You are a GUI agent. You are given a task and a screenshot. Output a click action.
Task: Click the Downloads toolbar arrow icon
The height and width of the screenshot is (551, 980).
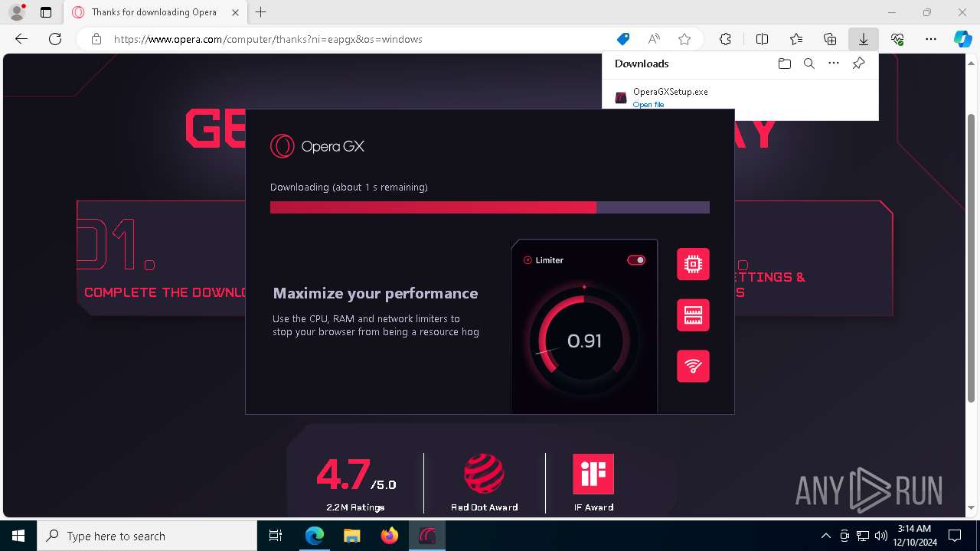point(864,39)
